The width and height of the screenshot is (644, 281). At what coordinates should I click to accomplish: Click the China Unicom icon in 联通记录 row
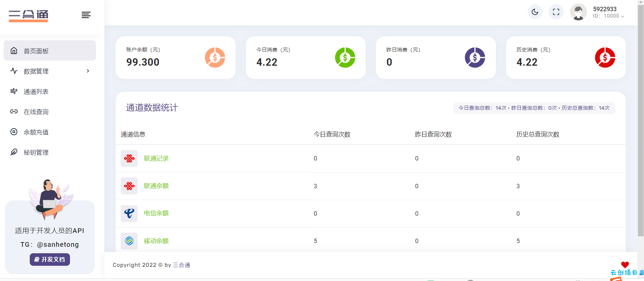click(x=129, y=158)
